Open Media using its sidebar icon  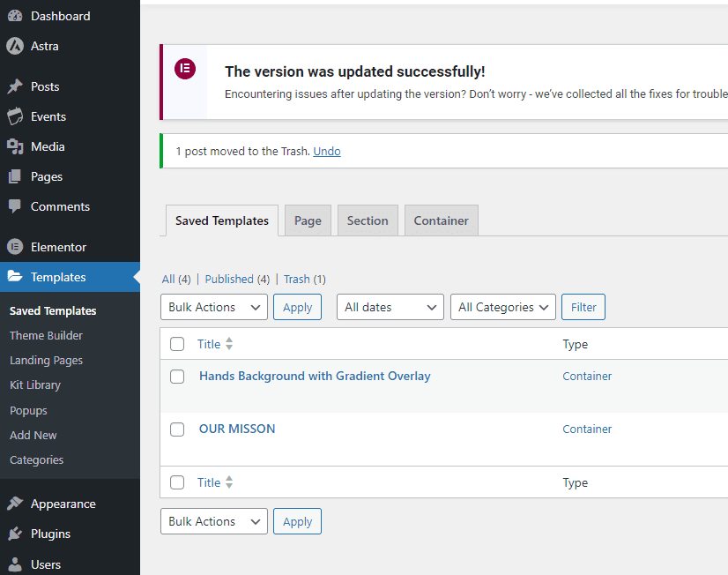[x=14, y=146]
